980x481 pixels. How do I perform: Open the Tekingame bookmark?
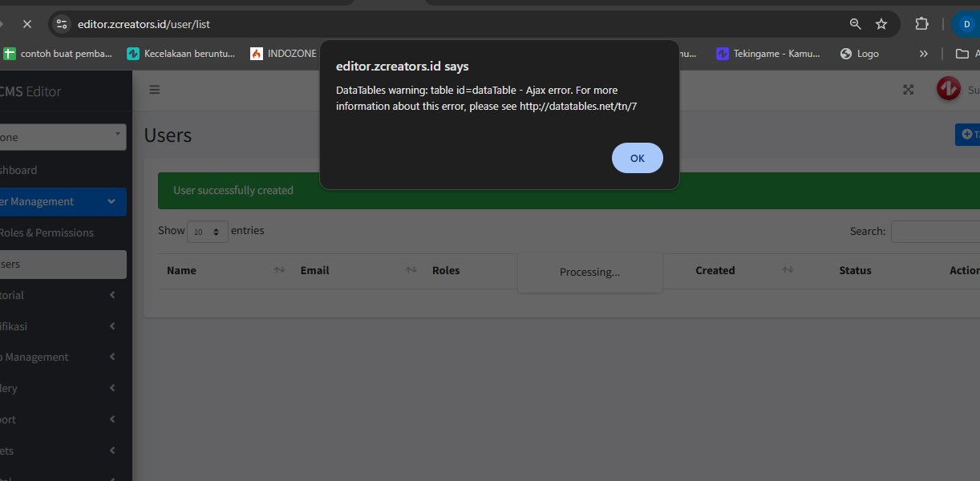(768, 54)
